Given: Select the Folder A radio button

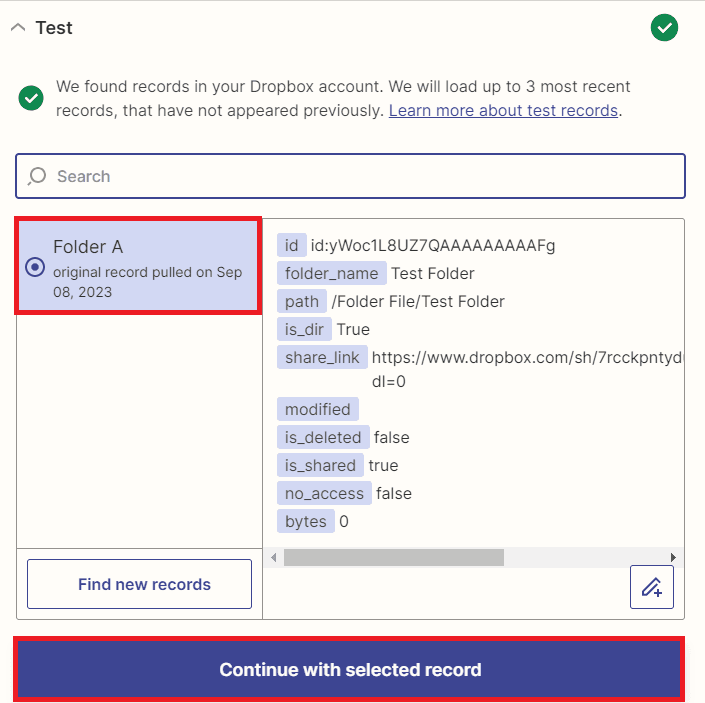Looking at the screenshot, I should click(35, 267).
